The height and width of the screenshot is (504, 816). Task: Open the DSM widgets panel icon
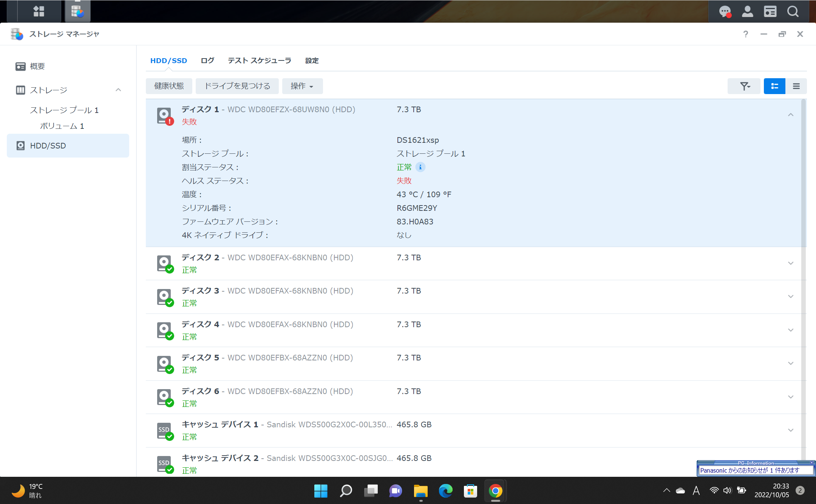770,12
